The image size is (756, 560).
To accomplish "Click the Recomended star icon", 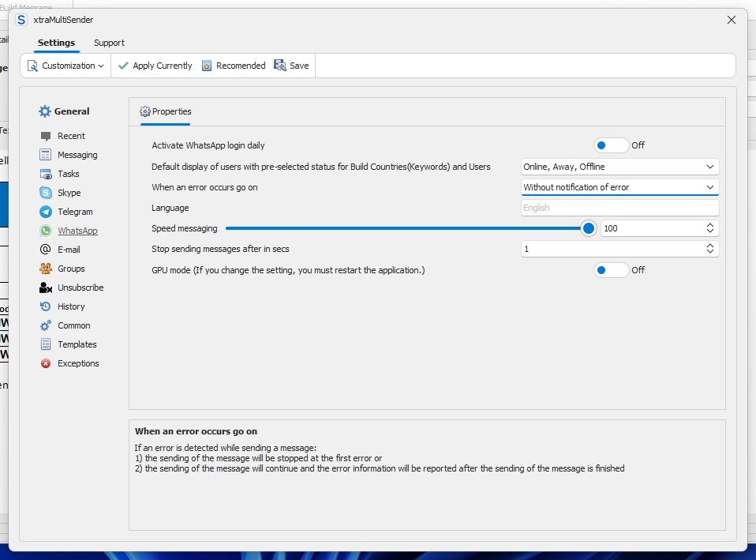I will click(x=206, y=66).
